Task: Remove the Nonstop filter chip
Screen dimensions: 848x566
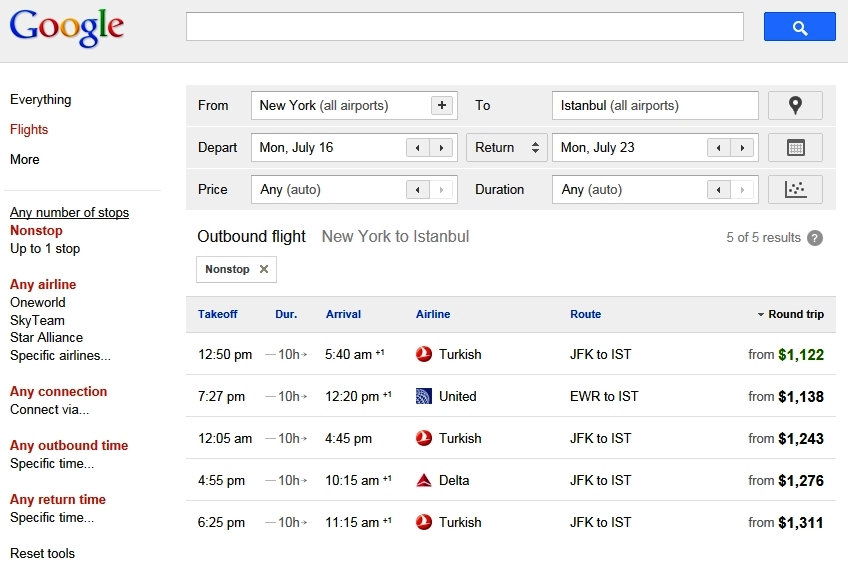Action: pos(264,269)
